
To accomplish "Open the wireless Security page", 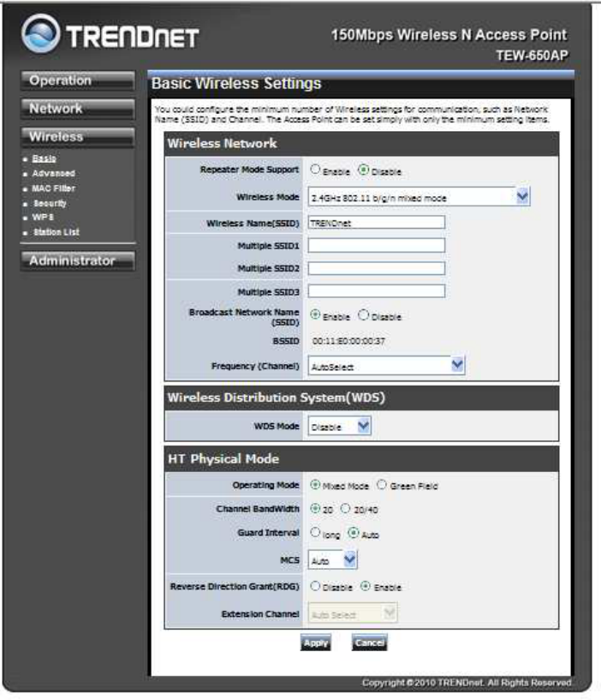I will pos(50,203).
